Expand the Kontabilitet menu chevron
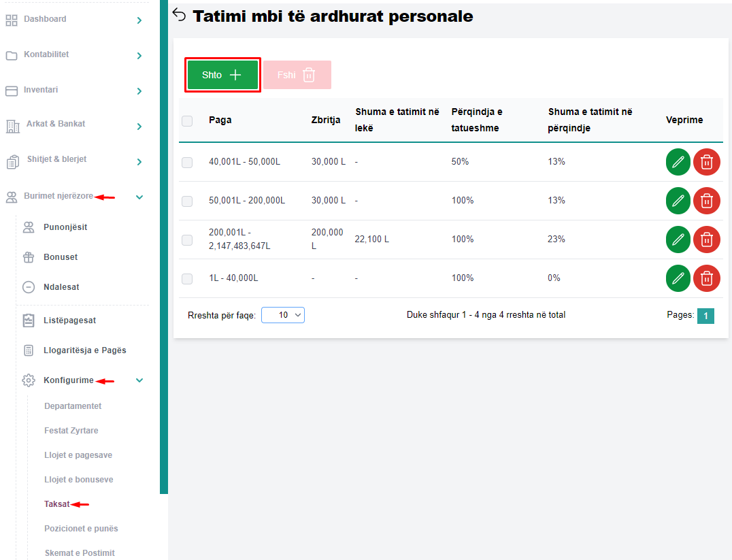Image resolution: width=732 pixels, height=560 pixels. [139, 56]
